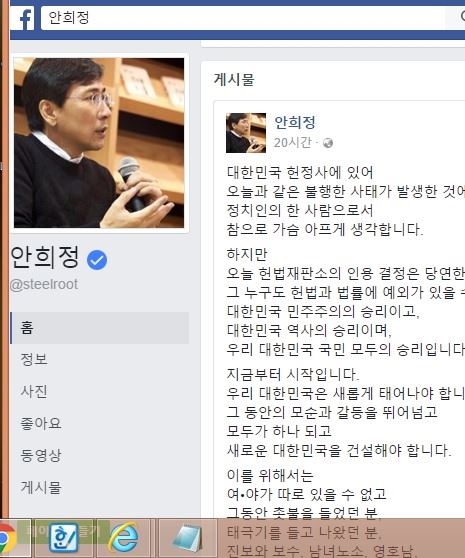Open Google Chrome from the taskbar

click(7, 537)
